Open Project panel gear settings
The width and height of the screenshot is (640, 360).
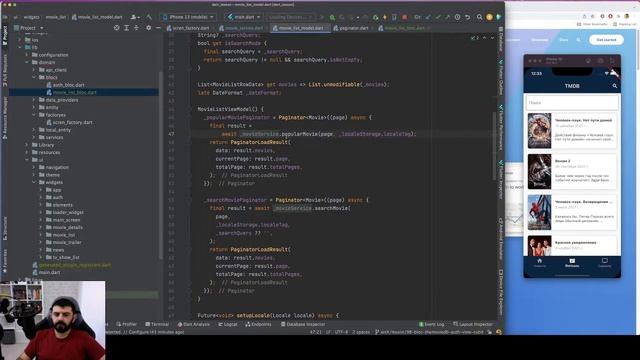pos(148,28)
